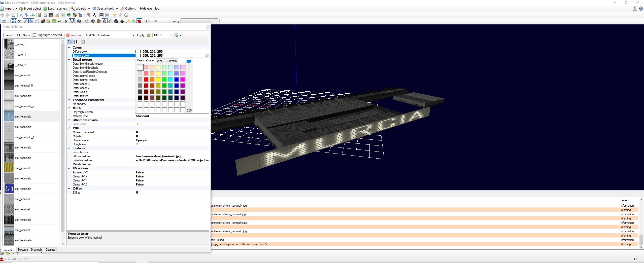Viewport: 644px width, 263px height.
Task: Click the airplane icon in the view toolbar
Action: pos(66,21)
